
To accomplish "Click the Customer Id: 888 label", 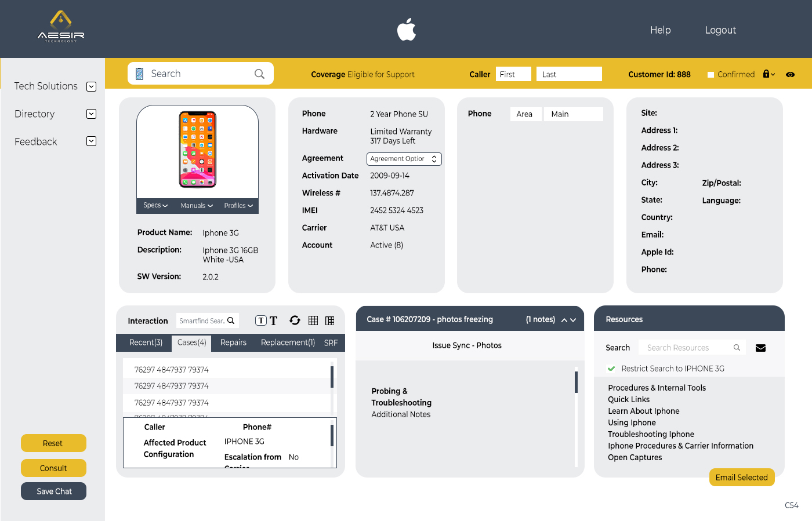I will (x=659, y=74).
